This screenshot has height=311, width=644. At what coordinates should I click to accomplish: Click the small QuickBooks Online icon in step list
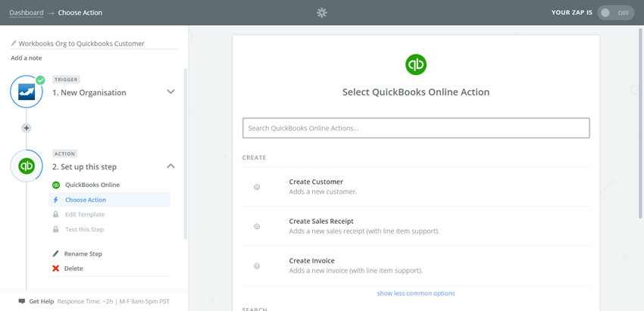click(56, 185)
